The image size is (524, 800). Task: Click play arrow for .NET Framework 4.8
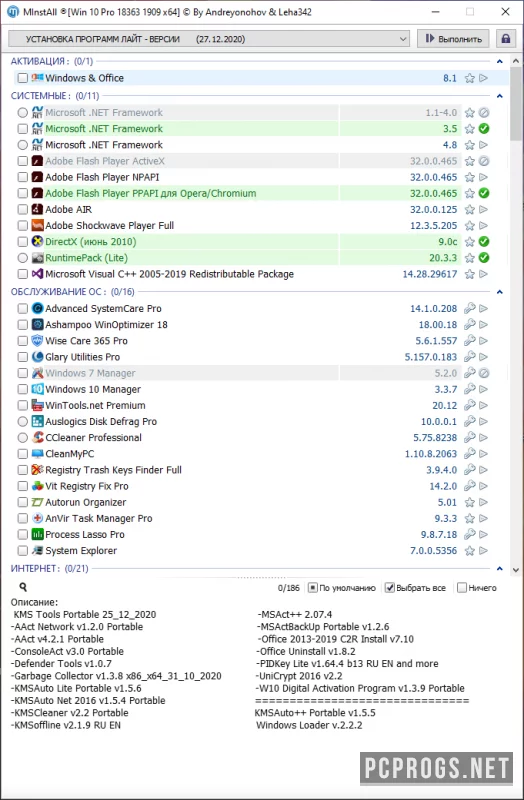[x=484, y=145]
